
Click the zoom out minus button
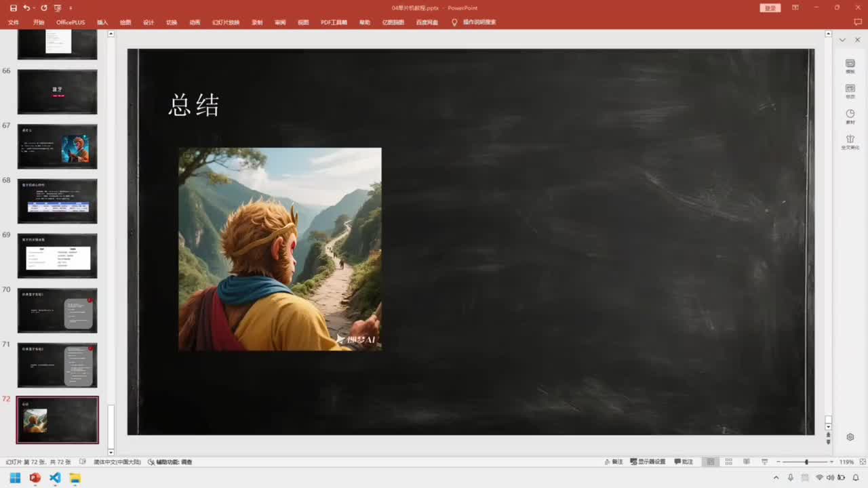pyautogui.click(x=778, y=462)
